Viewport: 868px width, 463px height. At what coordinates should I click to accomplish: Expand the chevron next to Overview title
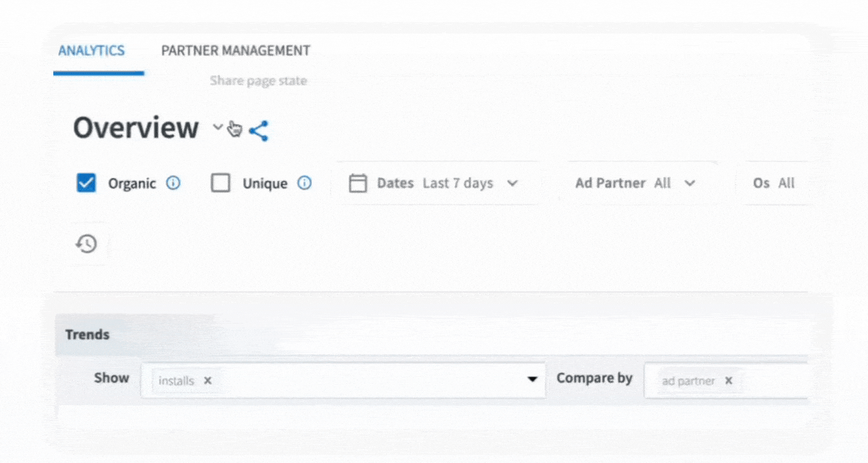tap(218, 127)
